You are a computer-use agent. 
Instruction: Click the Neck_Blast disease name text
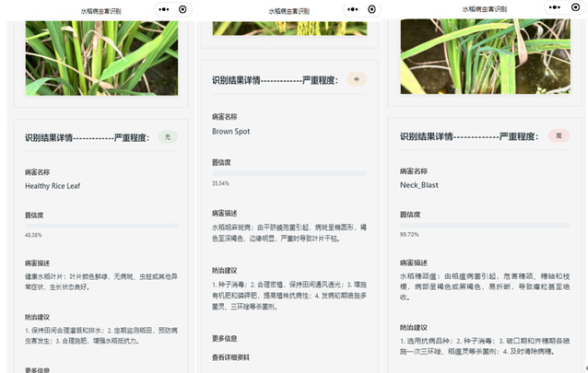[x=418, y=185]
